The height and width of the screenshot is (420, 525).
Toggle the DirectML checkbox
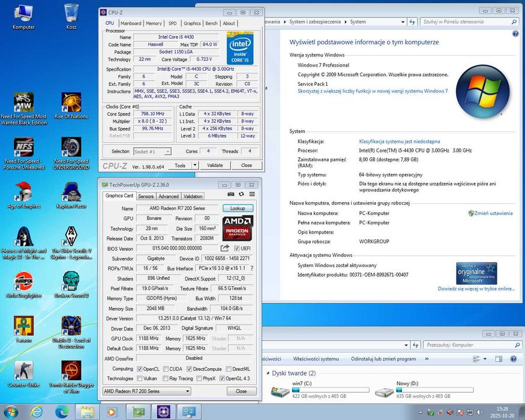pyautogui.click(x=229, y=369)
